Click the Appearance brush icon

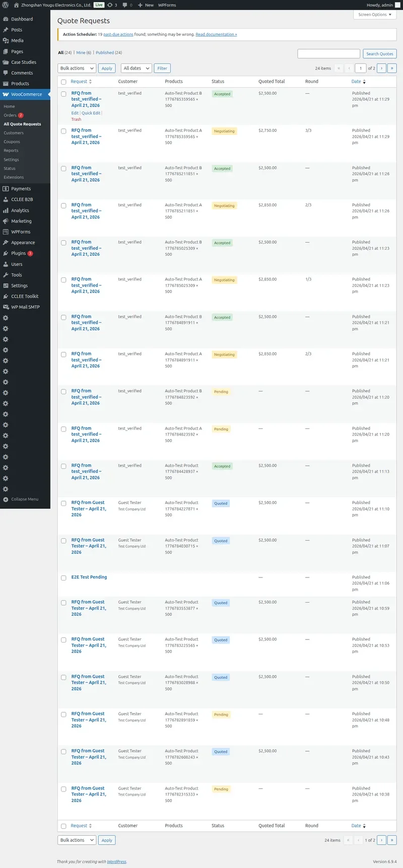6,243
